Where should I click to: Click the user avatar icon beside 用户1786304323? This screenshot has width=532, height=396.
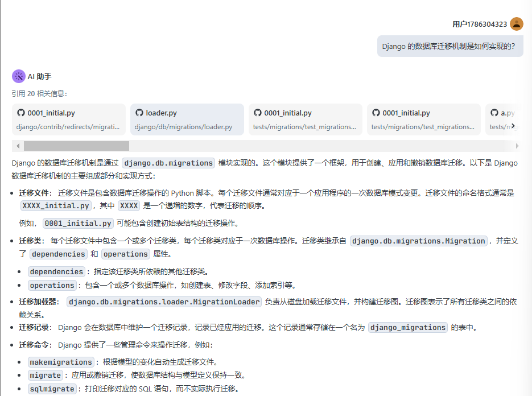517,24
